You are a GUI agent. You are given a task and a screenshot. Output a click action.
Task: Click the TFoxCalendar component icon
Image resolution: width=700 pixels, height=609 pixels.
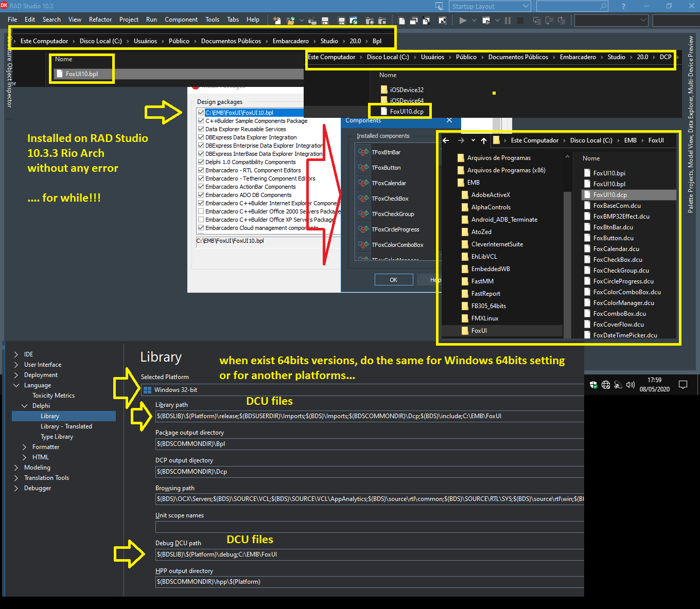[x=363, y=183]
